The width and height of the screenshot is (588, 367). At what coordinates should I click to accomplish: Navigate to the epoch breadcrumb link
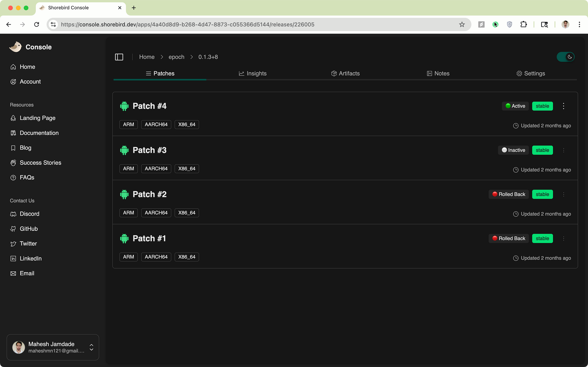click(176, 57)
